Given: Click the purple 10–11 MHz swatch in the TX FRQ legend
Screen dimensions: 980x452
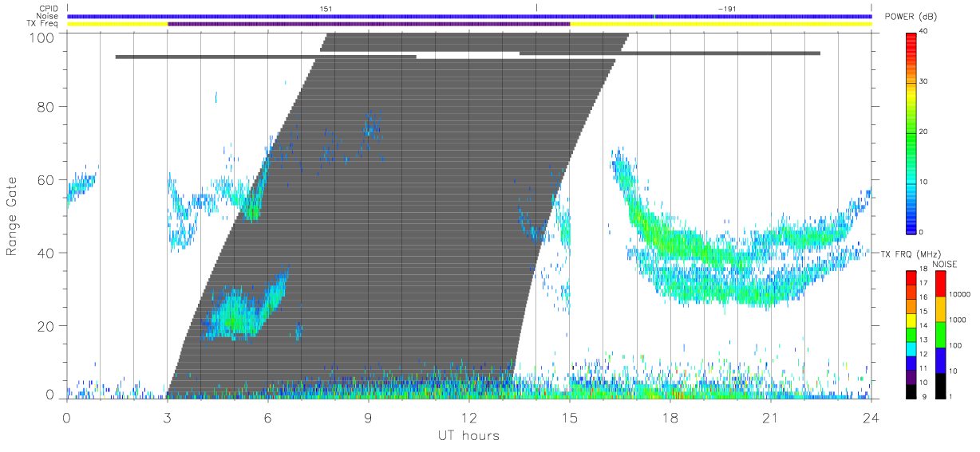Looking at the screenshot, I should pos(911,376).
